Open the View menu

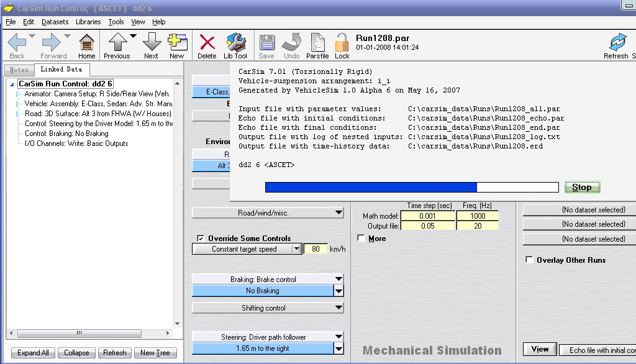point(138,22)
